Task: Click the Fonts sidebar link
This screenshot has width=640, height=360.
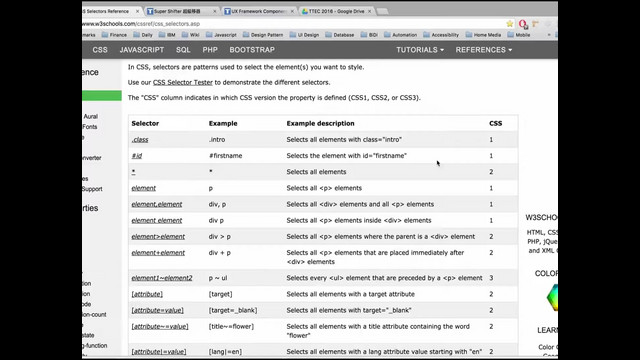Action: point(90,127)
